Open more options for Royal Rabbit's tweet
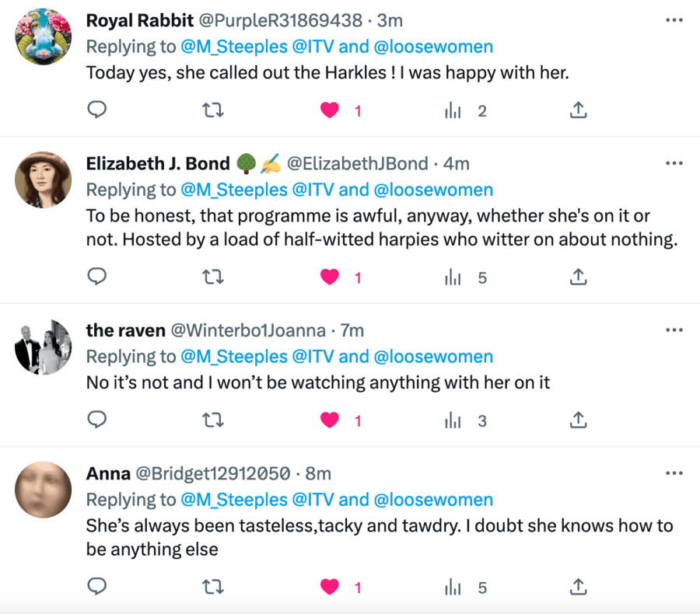This screenshot has height=614, width=700. tap(674, 19)
